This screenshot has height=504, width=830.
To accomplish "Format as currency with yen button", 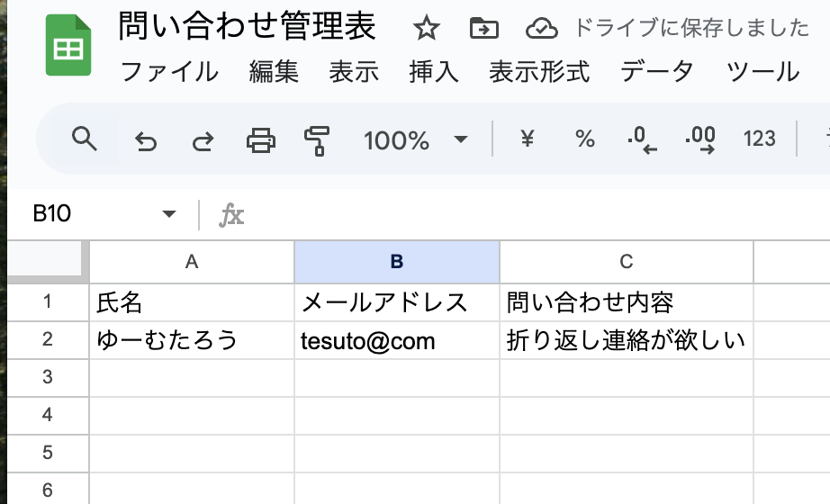I will pyautogui.click(x=528, y=139).
